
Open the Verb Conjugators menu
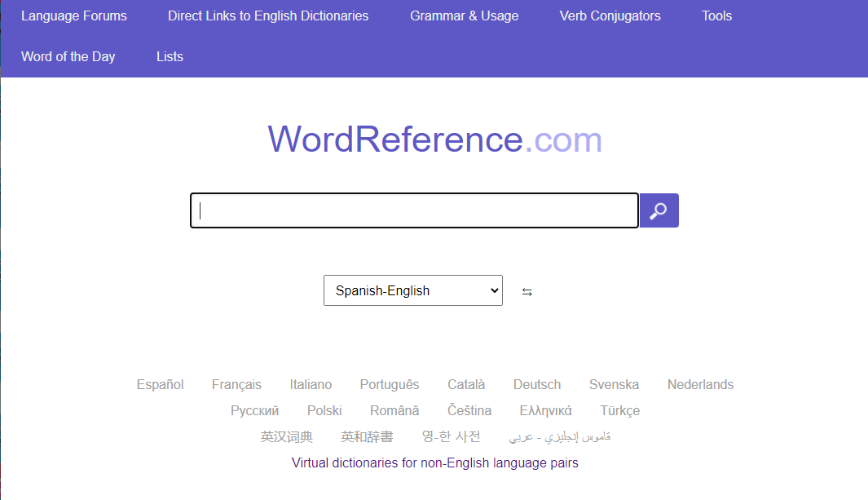[610, 16]
